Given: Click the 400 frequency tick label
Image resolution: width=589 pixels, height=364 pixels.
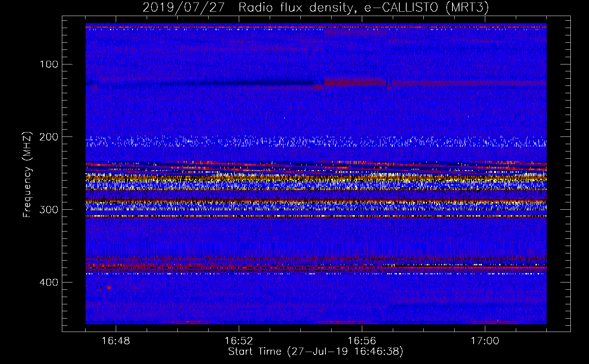Looking at the screenshot, I should click(x=49, y=282).
